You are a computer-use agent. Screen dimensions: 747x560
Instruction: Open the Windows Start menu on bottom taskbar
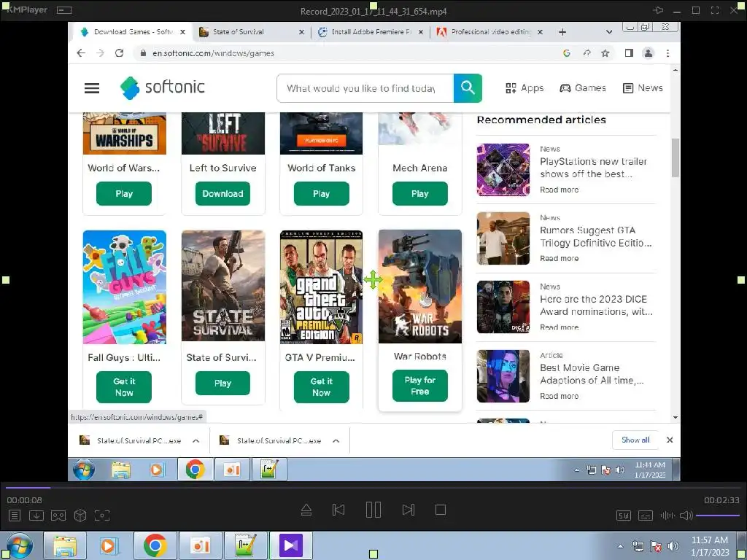point(18,545)
